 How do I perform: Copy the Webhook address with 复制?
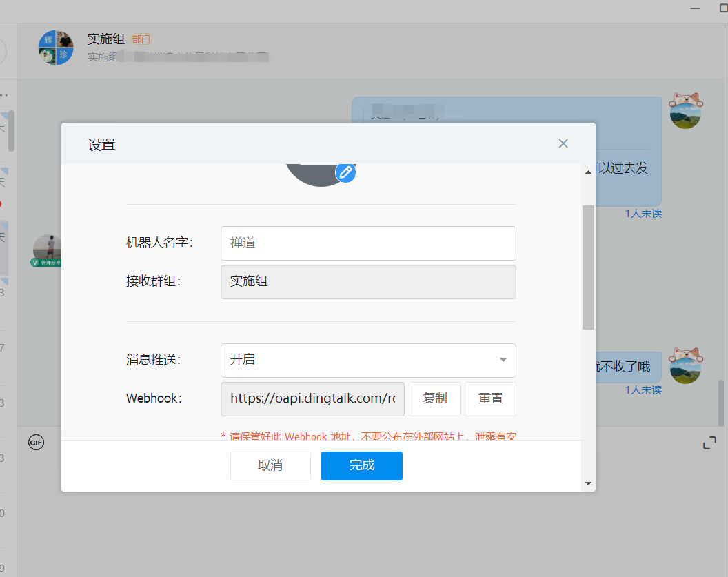pyautogui.click(x=434, y=398)
